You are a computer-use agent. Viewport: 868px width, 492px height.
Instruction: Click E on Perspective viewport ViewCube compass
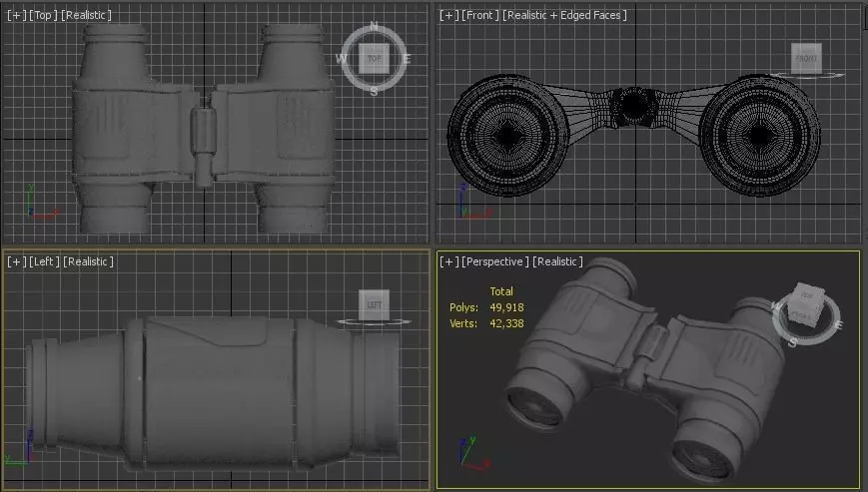pyautogui.click(x=838, y=325)
